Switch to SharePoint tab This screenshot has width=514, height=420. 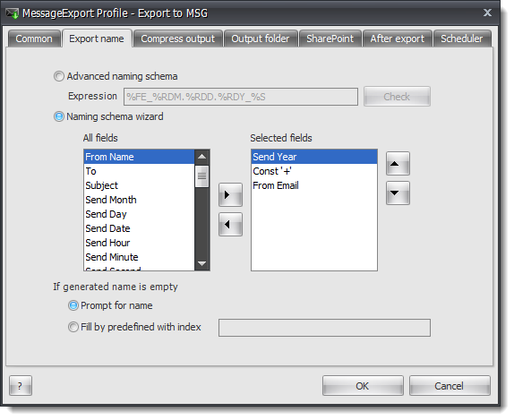coord(330,39)
